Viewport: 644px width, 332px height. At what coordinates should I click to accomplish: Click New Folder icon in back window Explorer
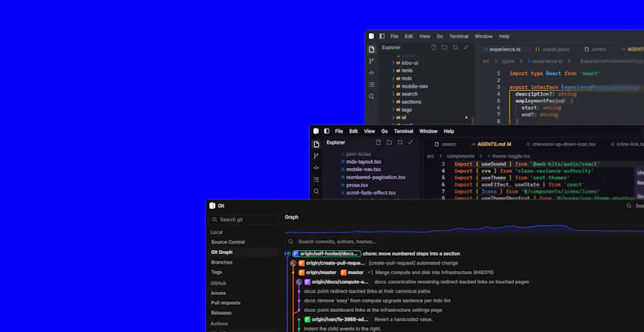(x=444, y=47)
